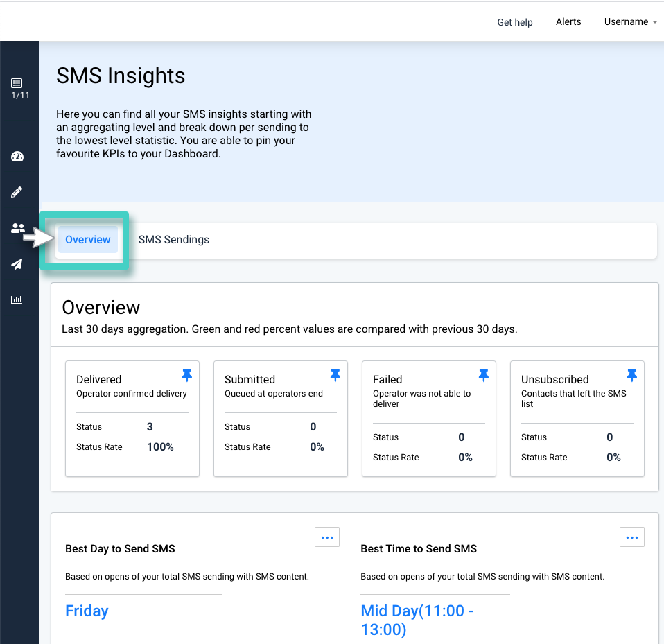This screenshot has width=664, height=644.
Task: Pin the Delivered KPI to the dashboard
Action: coord(186,375)
